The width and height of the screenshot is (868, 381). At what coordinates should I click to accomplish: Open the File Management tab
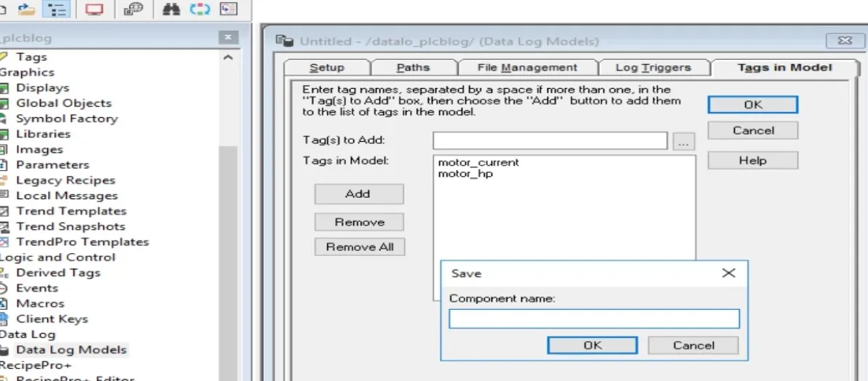tap(527, 68)
